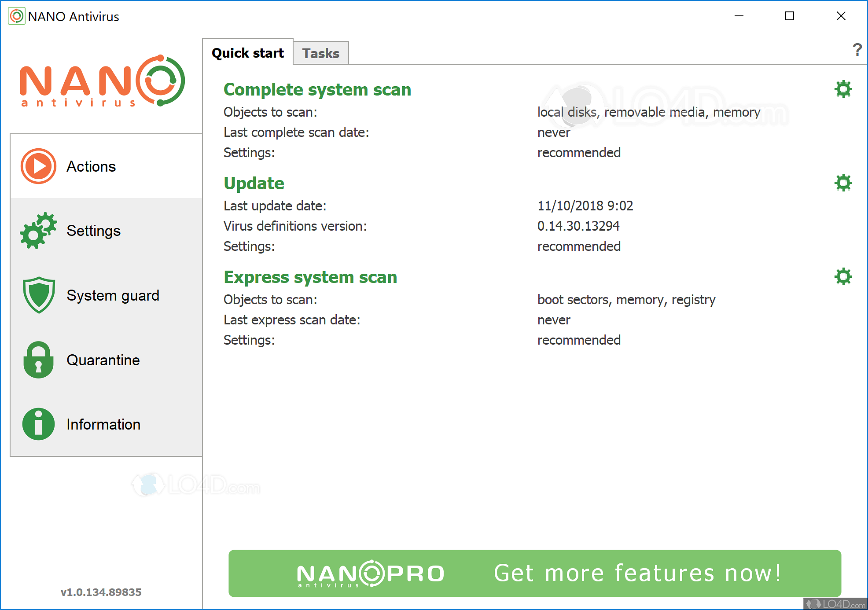Open the Settings sidebar item
Screen dimensions: 868x610
click(x=107, y=231)
